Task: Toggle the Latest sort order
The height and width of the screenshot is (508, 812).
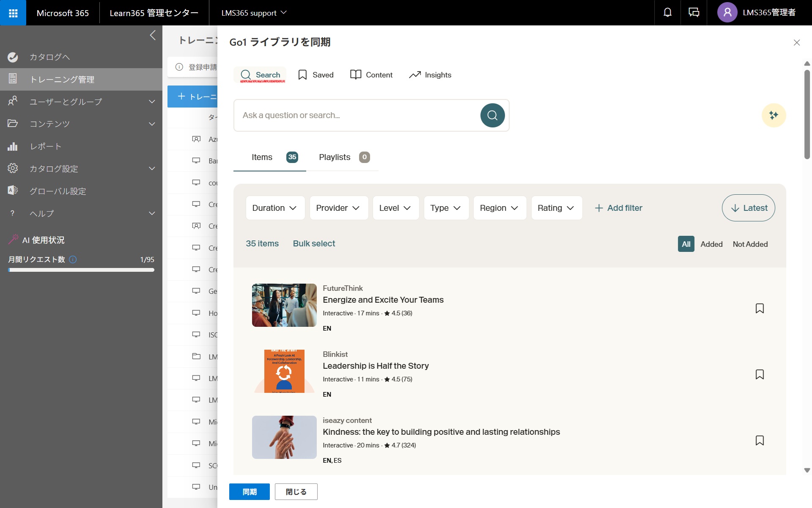Action: pos(749,208)
